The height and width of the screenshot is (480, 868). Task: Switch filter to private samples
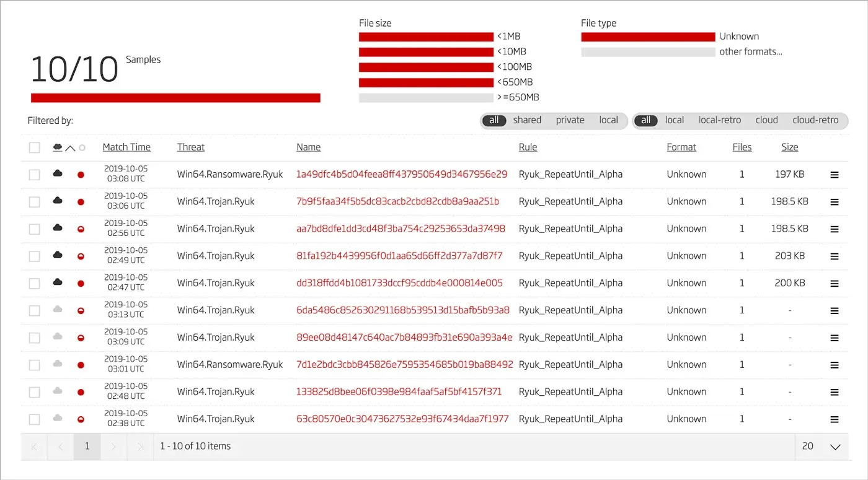point(570,120)
